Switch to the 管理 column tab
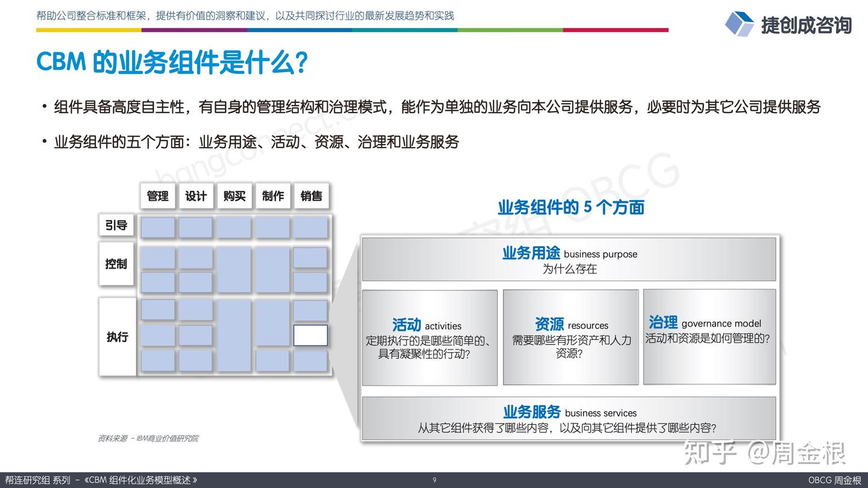 click(x=157, y=195)
